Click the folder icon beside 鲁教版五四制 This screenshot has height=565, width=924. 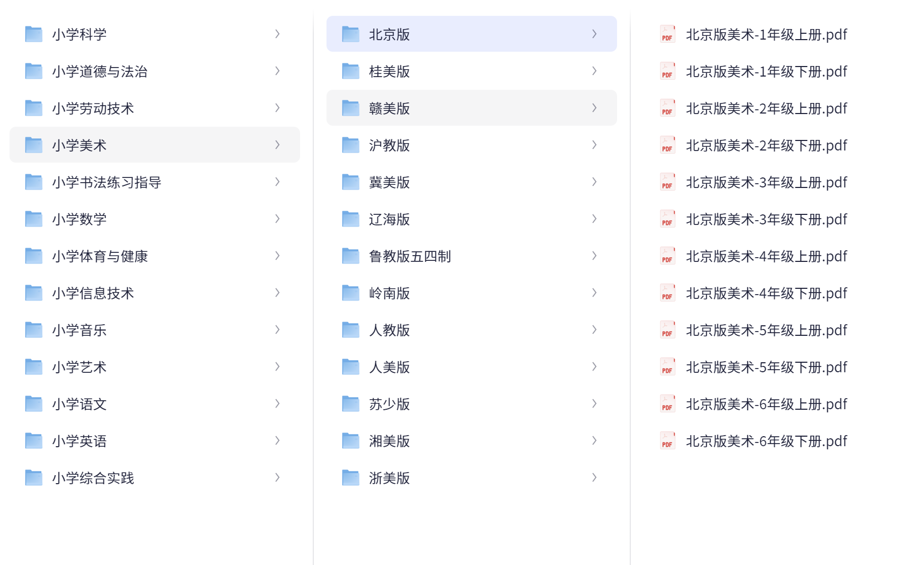[x=351, y=256]
